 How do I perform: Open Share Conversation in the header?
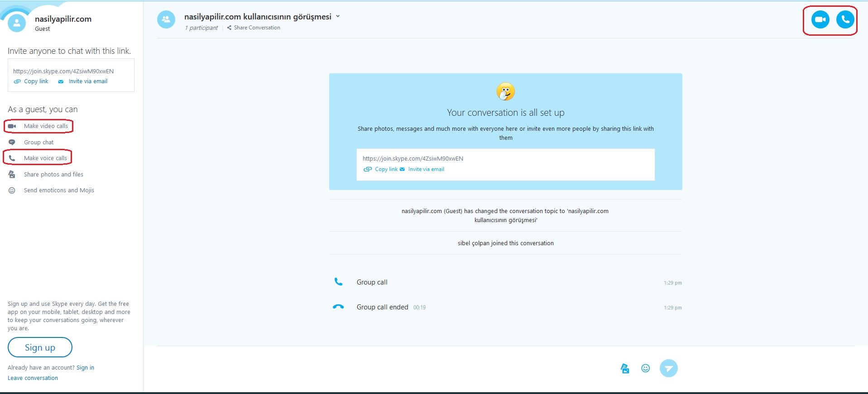254,28
